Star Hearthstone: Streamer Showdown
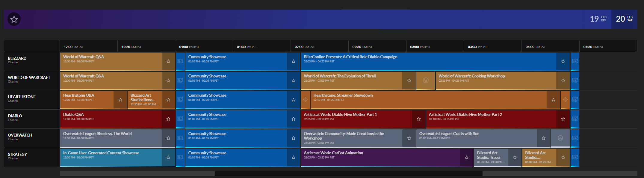Image resolution: width=644 pixels, height=178 pixels. [554, 100]
